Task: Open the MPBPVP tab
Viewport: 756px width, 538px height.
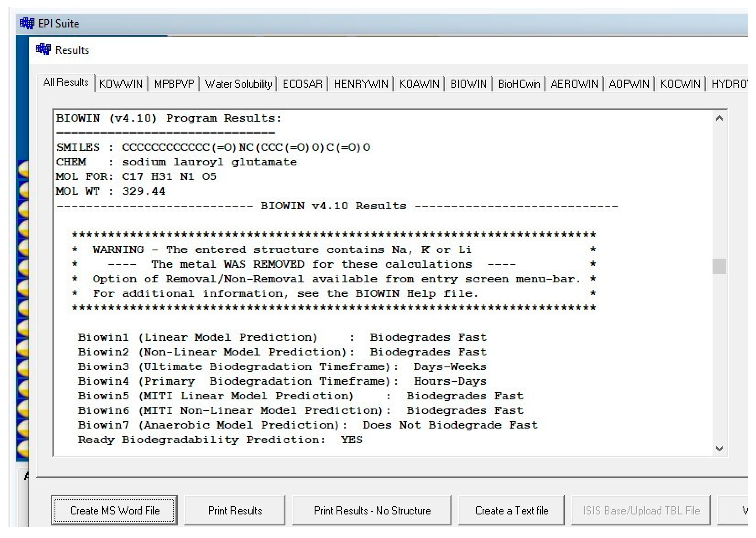Action: click(174, 84)
